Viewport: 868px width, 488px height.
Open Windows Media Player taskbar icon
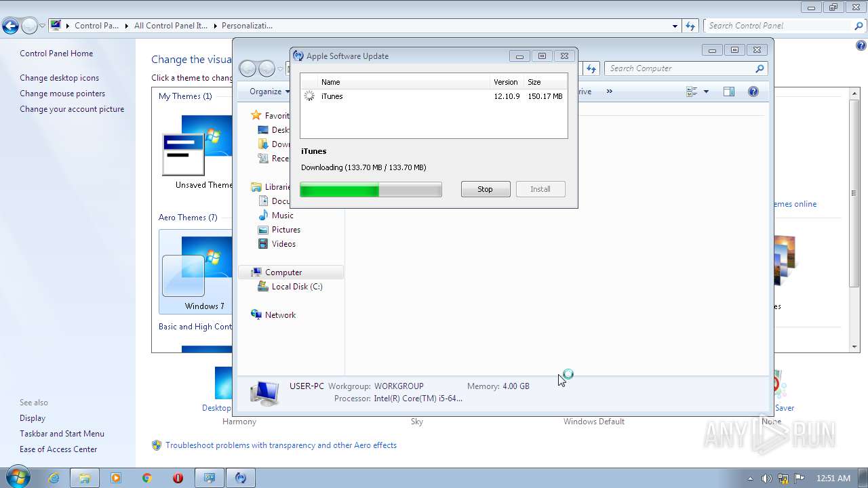[116, 478]
